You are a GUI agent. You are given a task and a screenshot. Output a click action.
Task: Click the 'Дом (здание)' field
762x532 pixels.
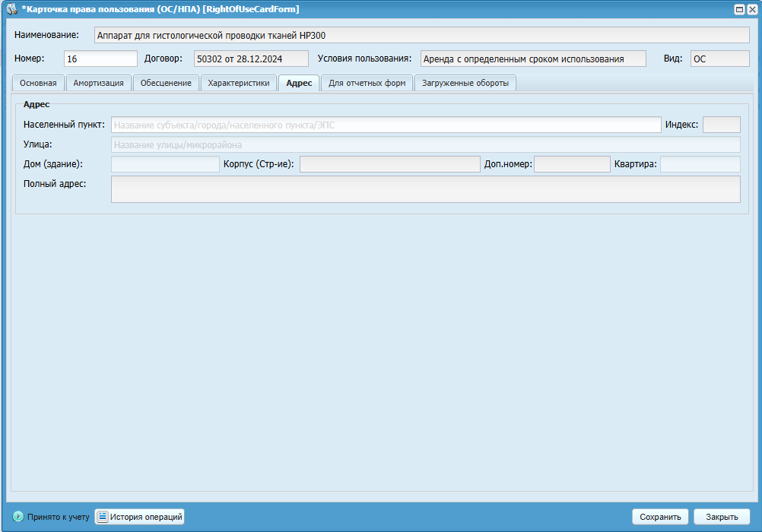tap(165, 164)
